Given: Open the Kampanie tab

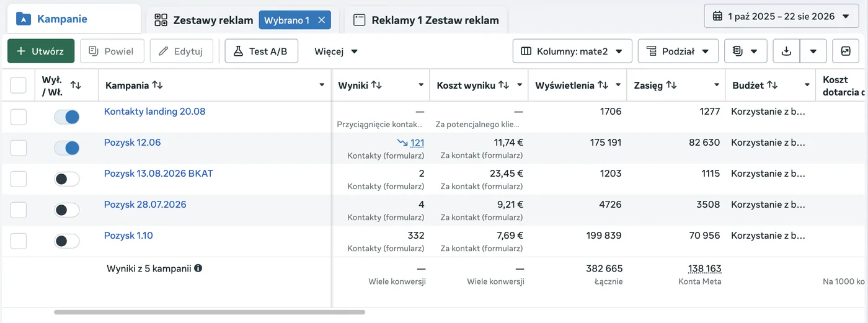Looking at the screenshot, I should [74, 19].
